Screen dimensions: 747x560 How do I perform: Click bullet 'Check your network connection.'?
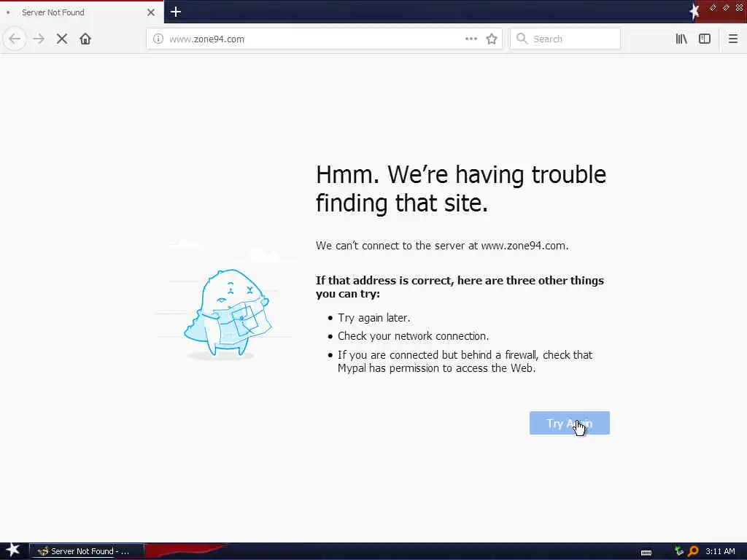[x=413, y=336]
